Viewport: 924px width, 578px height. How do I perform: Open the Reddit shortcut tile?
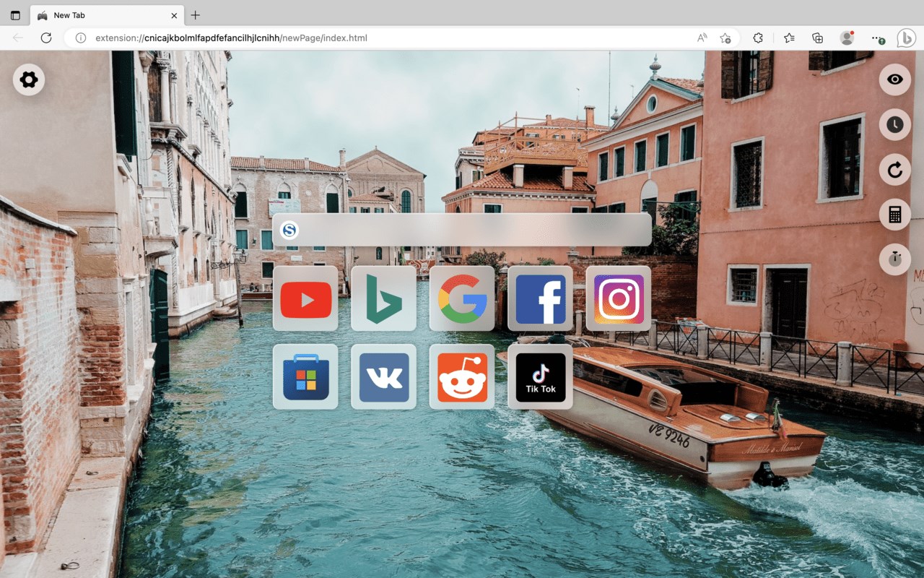point(462,376)
